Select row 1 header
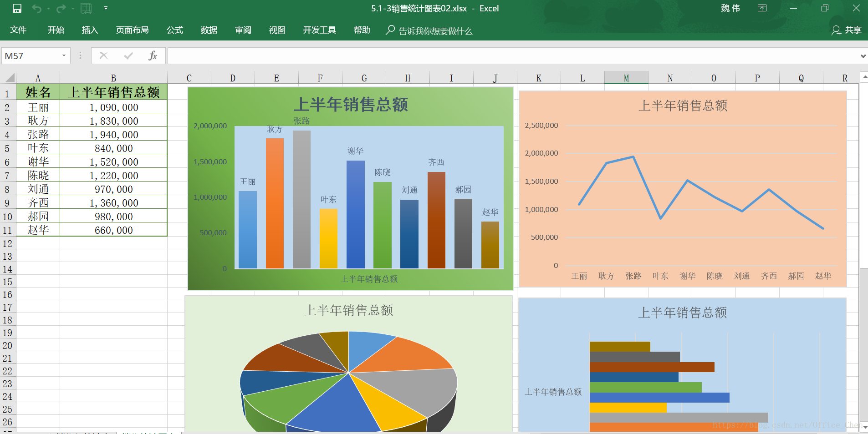The image size is (868, 434). point(7,93)
